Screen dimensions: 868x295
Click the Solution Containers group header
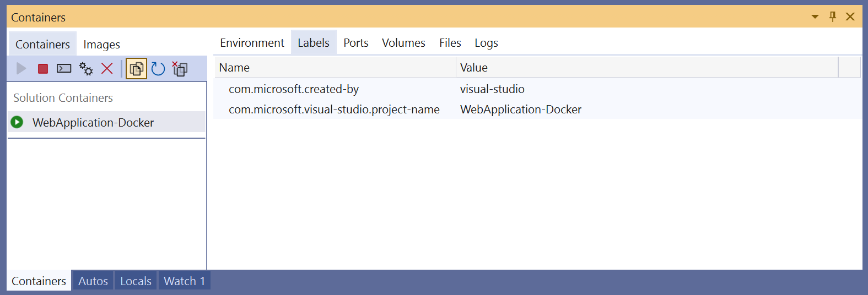[63, 98]
